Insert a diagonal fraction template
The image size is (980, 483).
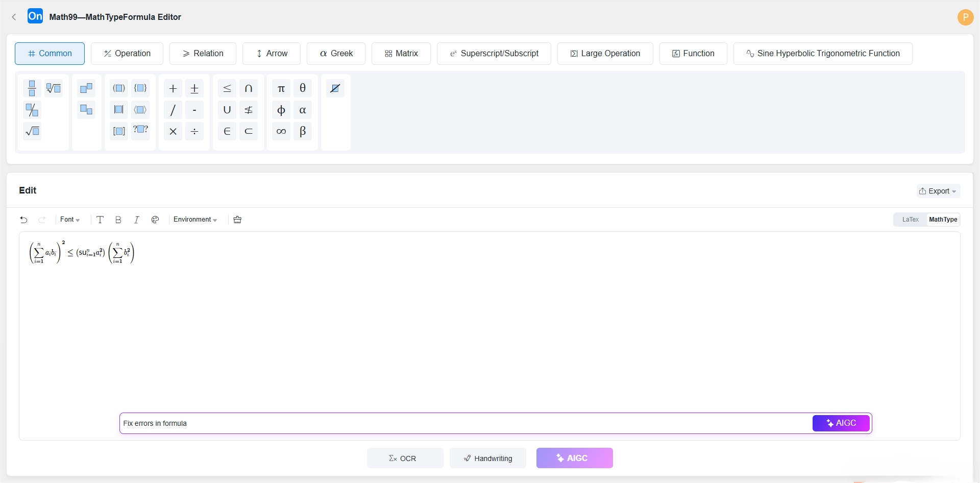(x=32, y=110)
